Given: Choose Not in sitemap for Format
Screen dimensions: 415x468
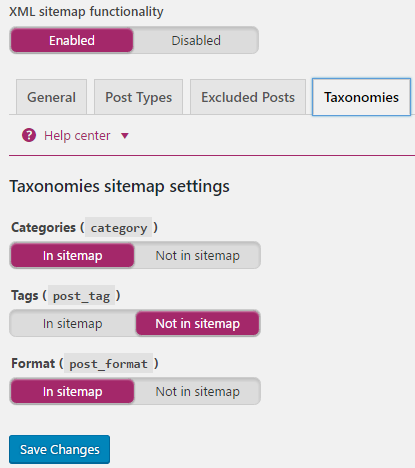Looking at the screenshot, I should tap(198, 392).
